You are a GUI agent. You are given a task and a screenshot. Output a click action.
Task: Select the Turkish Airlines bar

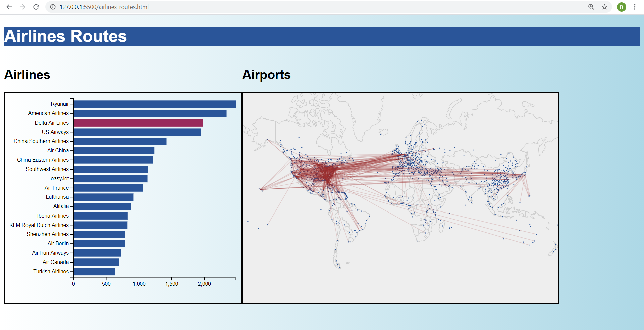coord(94,271)
